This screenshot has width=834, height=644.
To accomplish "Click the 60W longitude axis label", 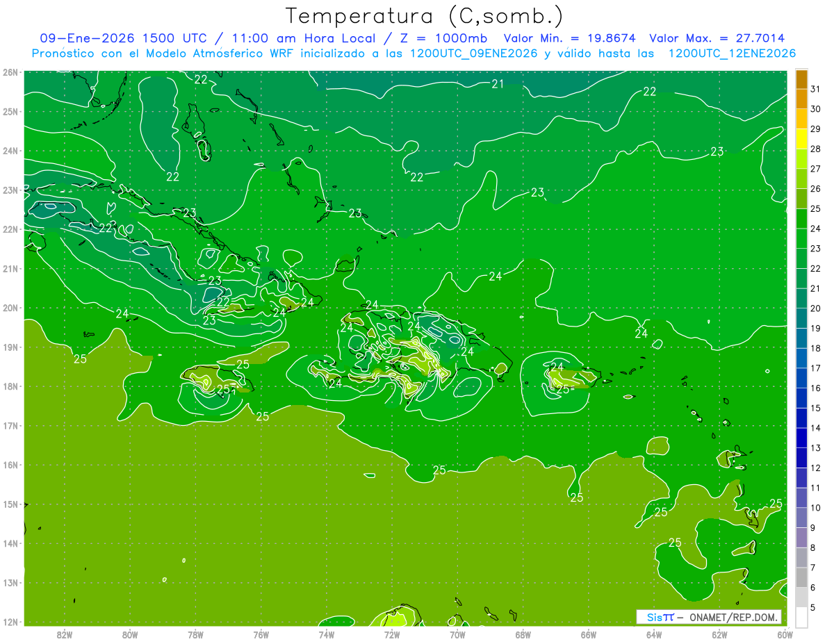I will click(785, 634).
